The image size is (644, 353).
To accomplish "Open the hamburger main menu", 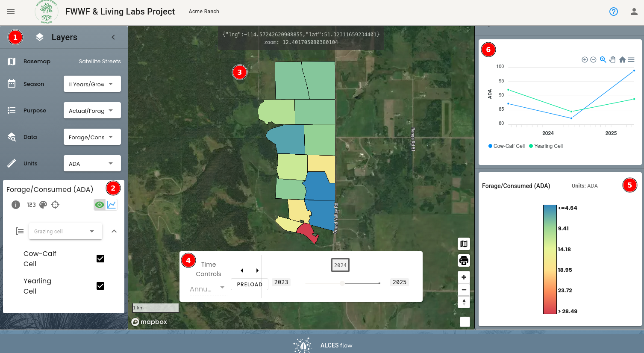I will 11,12.
